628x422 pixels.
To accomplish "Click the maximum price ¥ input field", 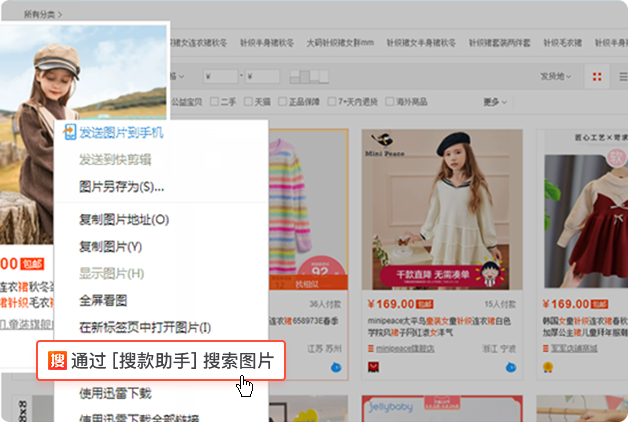I will [x=262, y=76].
